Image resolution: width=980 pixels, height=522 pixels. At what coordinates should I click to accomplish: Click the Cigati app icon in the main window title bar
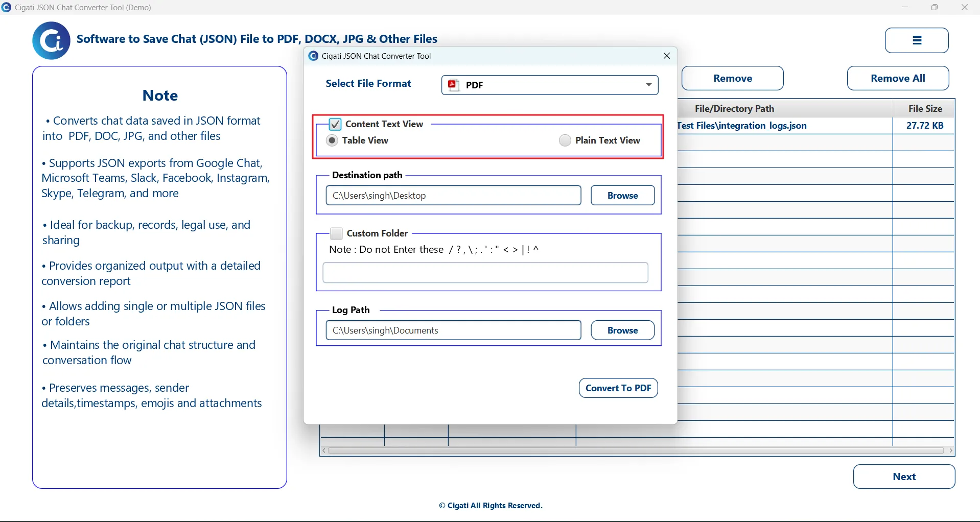click(6, 7)
